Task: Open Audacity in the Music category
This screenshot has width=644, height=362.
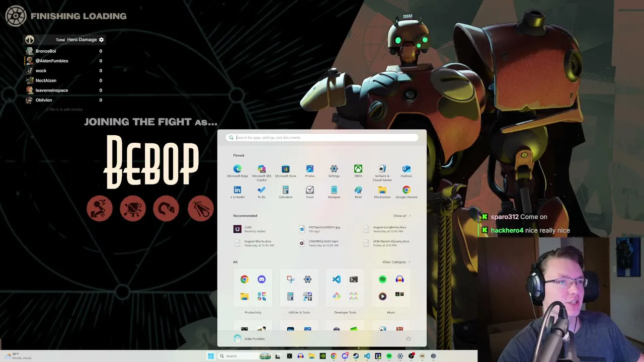Action: pyautogui.click(x=399, y=280)
